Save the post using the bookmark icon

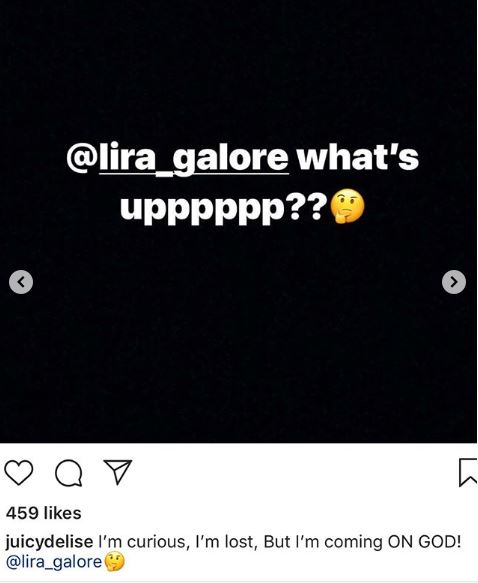[468, 472]
